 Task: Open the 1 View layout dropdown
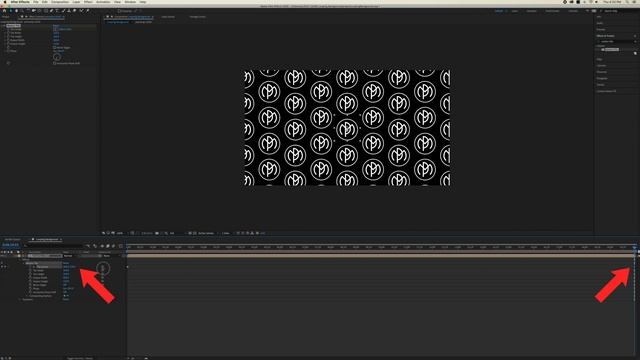tap(227, 233)
